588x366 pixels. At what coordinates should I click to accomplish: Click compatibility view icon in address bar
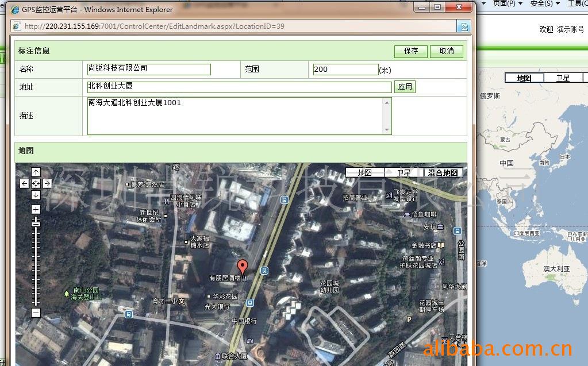pos(464,26)
